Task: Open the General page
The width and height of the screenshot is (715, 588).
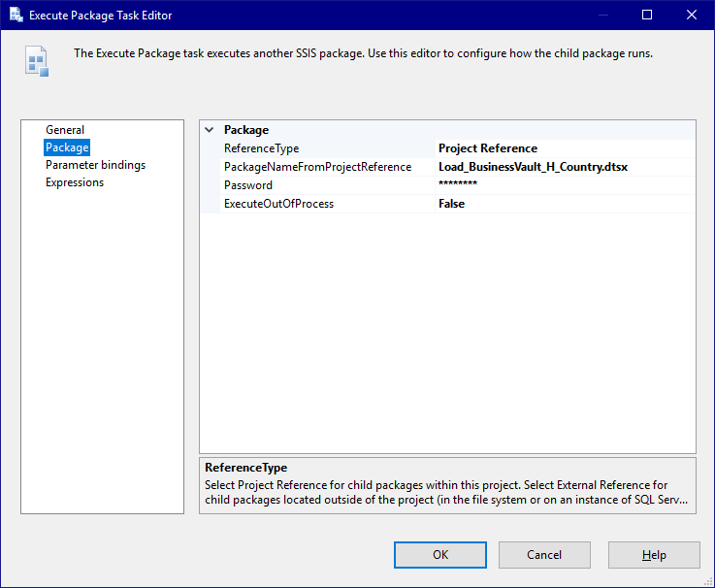Action: tap(65, 130)
